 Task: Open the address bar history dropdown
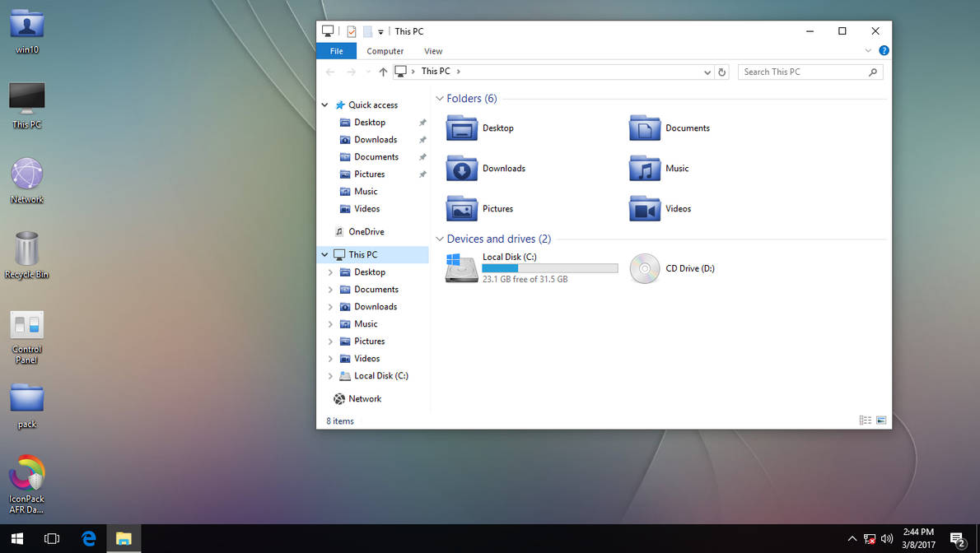point(707,72)
